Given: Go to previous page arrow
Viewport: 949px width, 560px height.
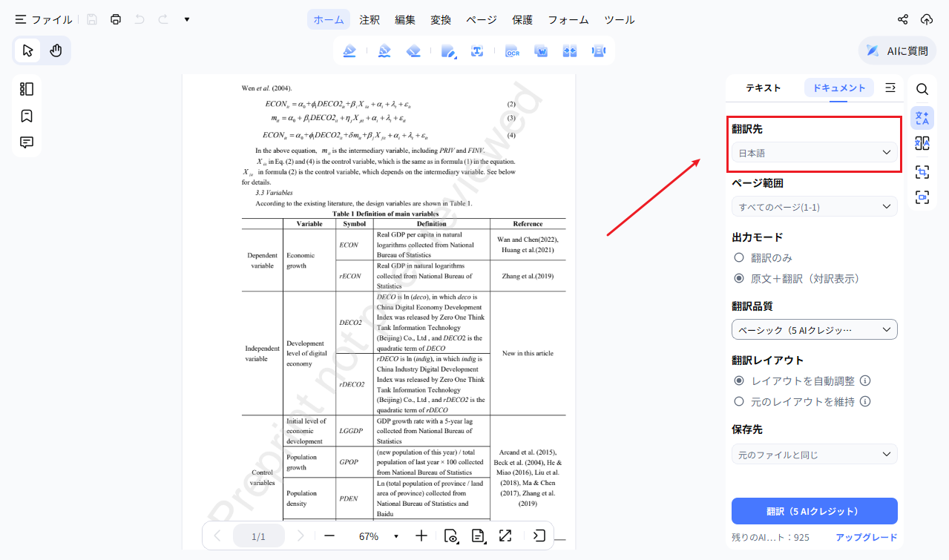Looking at the screenshot, I should click(217, 536).
